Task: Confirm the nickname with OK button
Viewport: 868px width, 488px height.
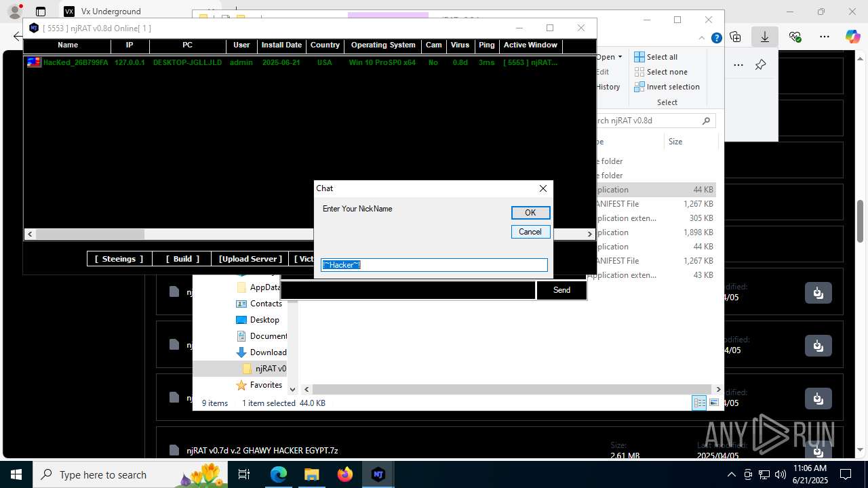Action: [530, 212]
